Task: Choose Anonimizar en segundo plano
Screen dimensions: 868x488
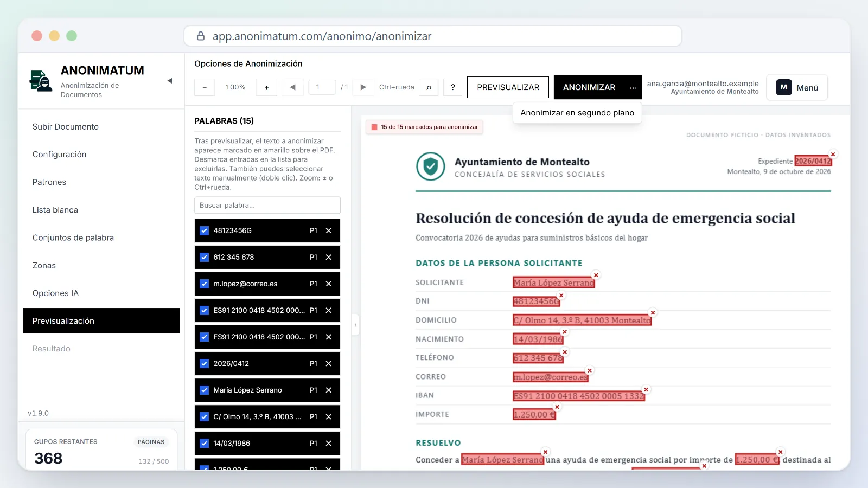Action: coord(577,113)
